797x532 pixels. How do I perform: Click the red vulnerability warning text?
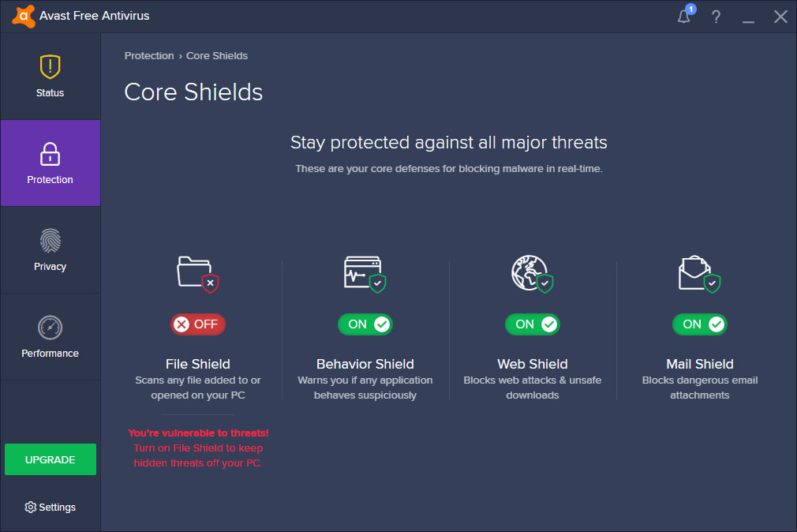coord(197,450)
